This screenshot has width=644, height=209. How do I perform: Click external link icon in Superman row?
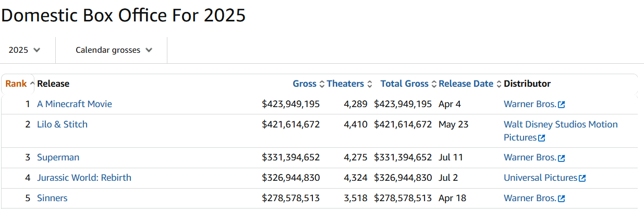(562, 158)
